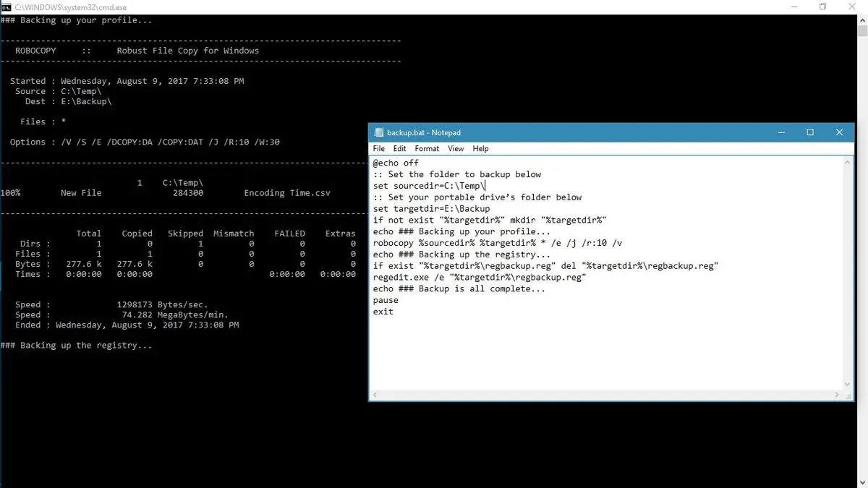Image resolution: width=868 pixels, height=488 pixels.
Task: Click the cmd.exe window title bar
Action: point(289,7)
